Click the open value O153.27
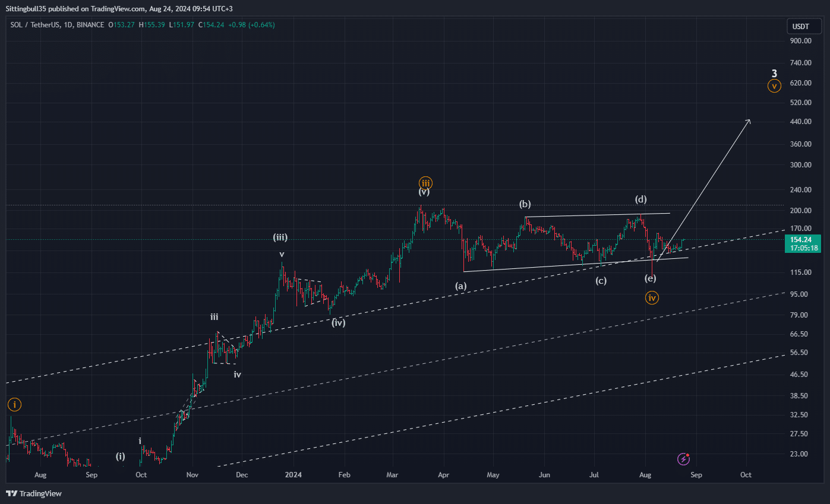 point(121,25)
